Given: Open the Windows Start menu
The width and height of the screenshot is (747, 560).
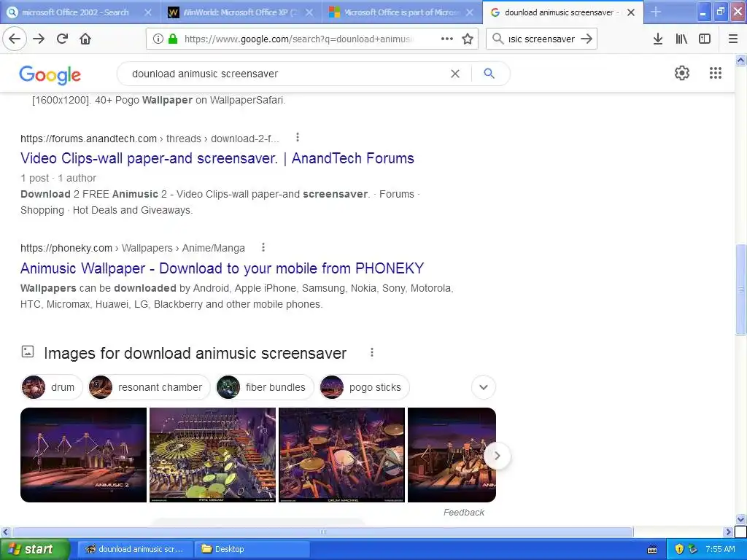Looking at the screenshot, I should (x=35, y=549).
